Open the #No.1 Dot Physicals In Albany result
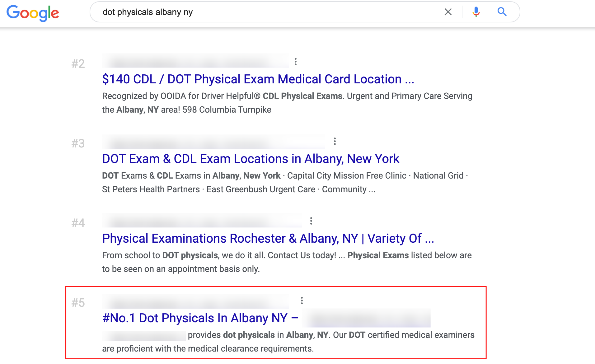This screenshot has height=364, width=595. pos(199,318)
